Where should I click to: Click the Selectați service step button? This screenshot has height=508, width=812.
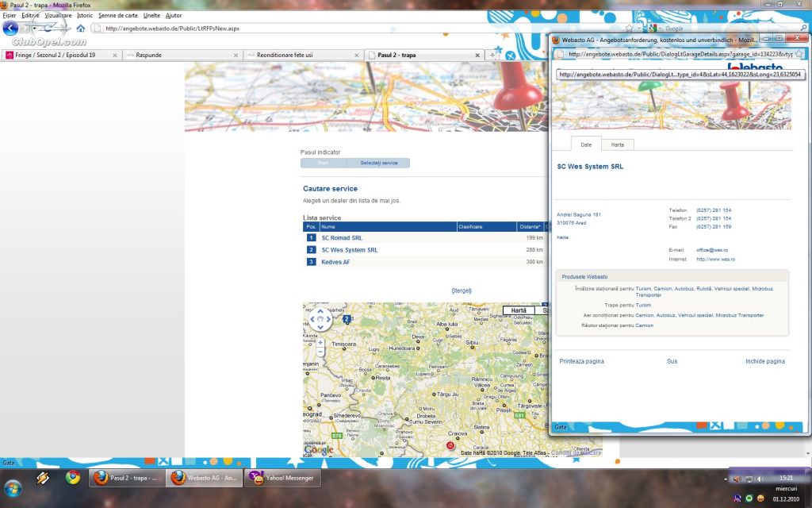point(379,163)
